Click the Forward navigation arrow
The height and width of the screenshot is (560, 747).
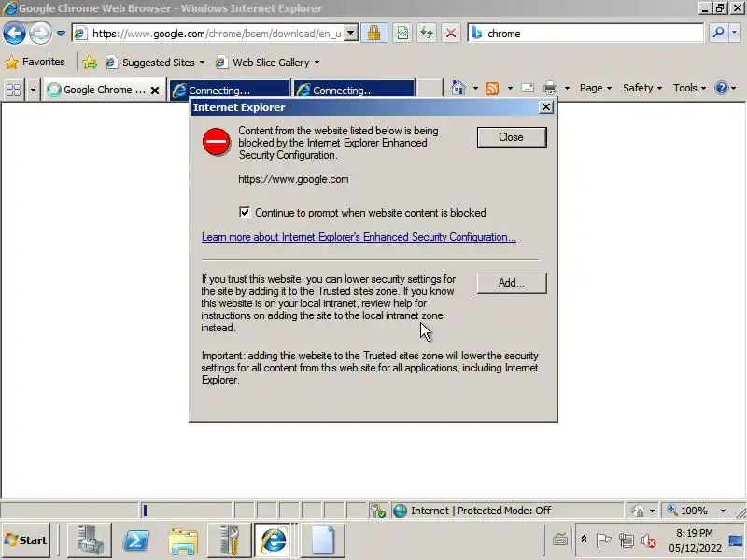click(40, 34)
